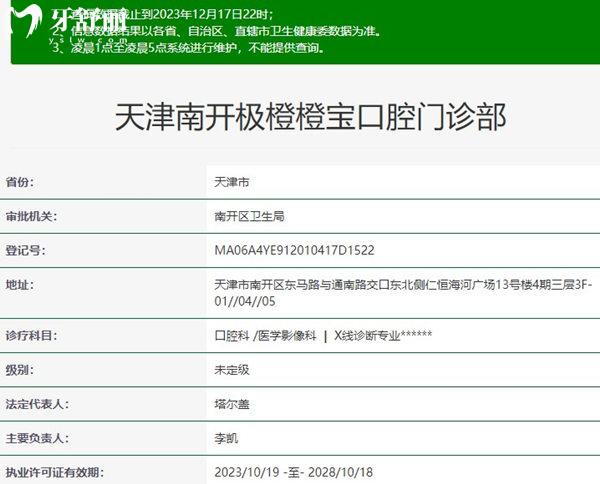Select the level value 未定级
This screenshot has height=484, width=600.
pos(232,370)
